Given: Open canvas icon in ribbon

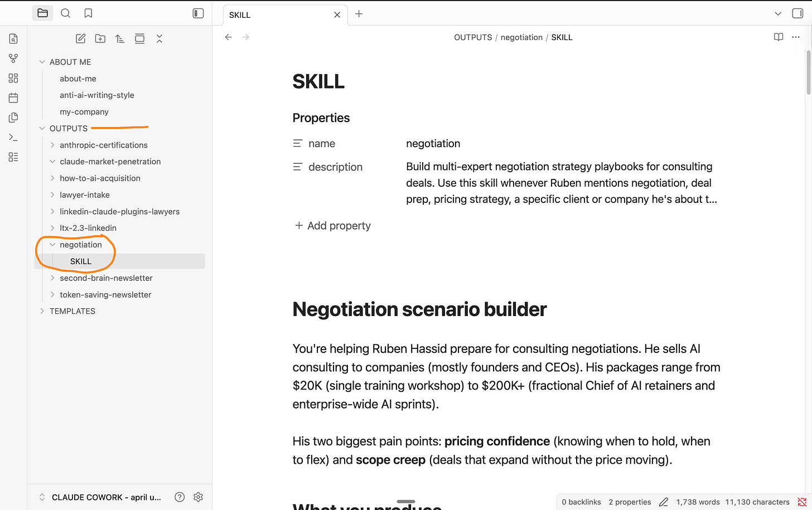Looking at the screenshot, I should [x=13, y=78].
